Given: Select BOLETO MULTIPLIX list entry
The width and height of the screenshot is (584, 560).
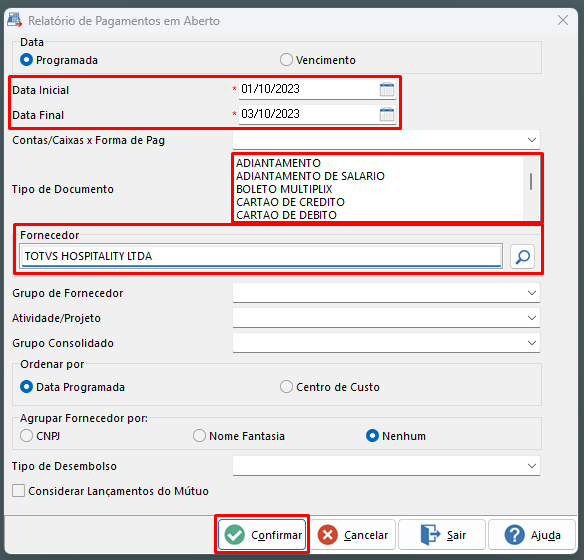Looking at the screenshot, I should [284, 189].
